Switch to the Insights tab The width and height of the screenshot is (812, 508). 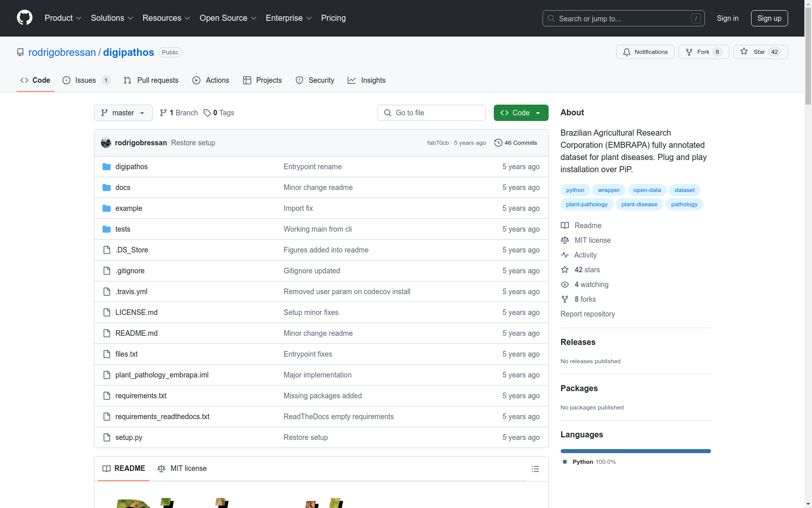point(366,80)
